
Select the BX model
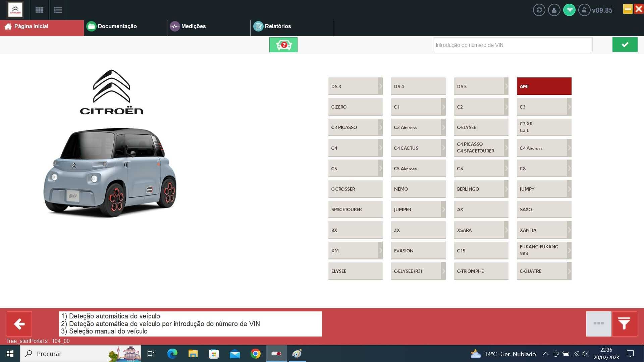click(x=355, y=230)
